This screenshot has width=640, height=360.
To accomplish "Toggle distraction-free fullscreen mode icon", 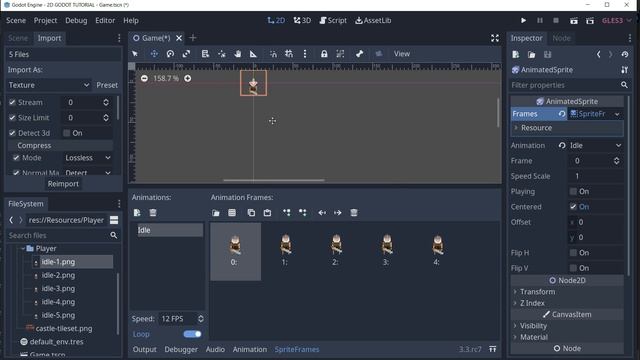I will (x=495, y=38).
